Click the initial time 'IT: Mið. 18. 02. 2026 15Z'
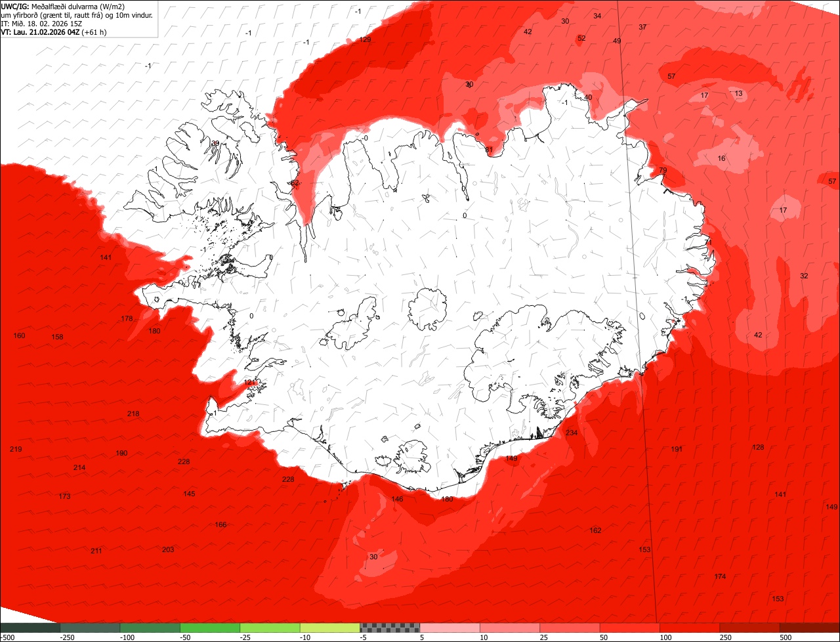Image resolution: width=840 pixels, height=642 pixels. [x=41, y=23]
